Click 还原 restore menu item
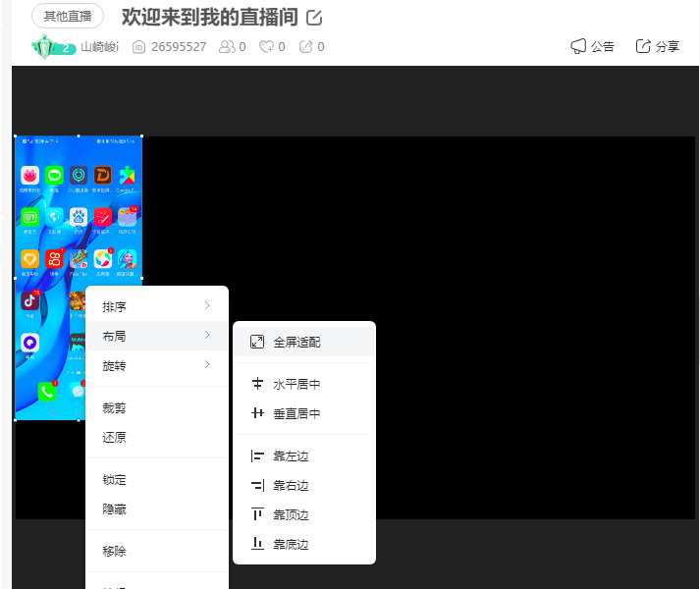 [x=115, y=438]
